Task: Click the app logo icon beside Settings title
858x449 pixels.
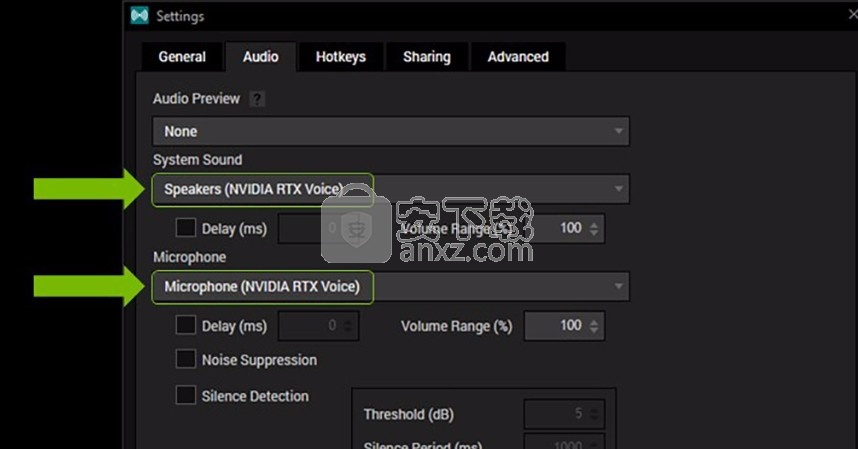Action: [x=140, y=15]
